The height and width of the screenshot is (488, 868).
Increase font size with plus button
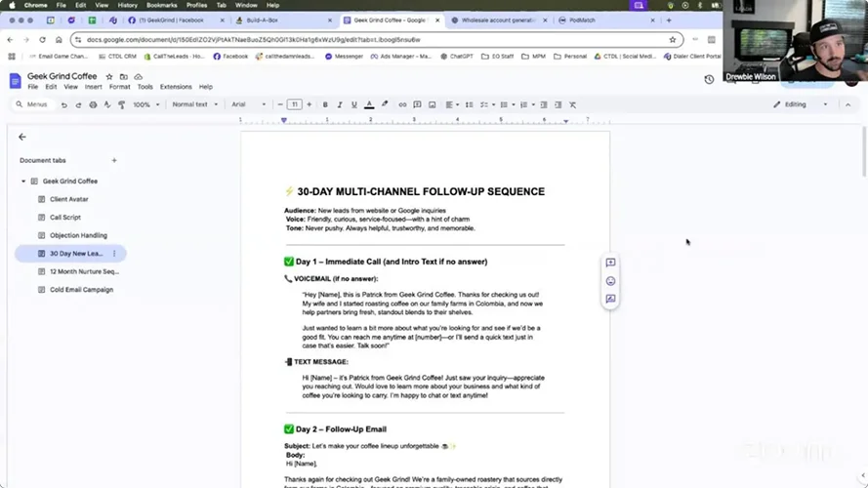(309, 104)
